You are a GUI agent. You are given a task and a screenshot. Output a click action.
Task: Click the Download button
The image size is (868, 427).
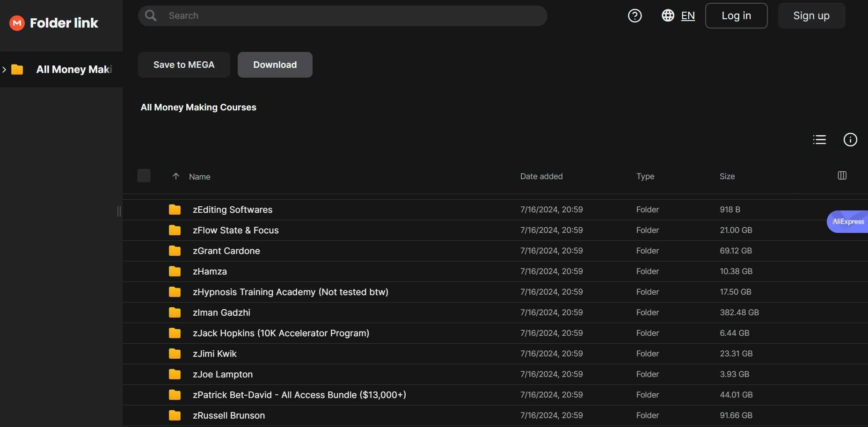point(275,65)
